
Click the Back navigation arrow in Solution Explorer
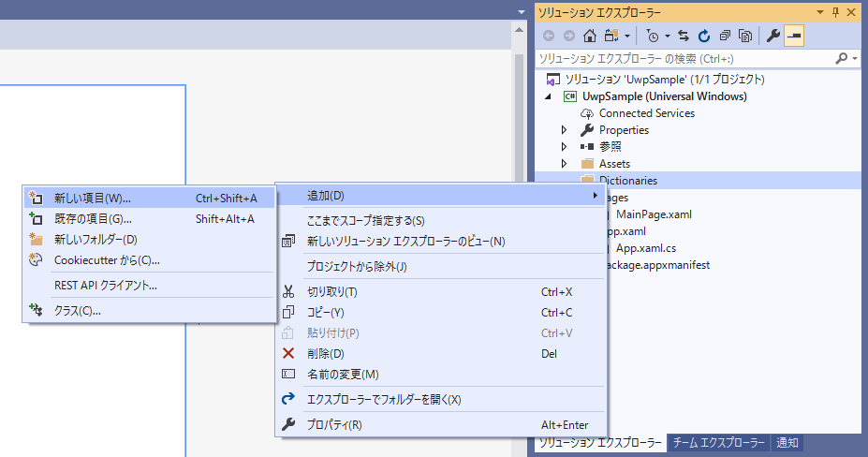click(549, 36)
